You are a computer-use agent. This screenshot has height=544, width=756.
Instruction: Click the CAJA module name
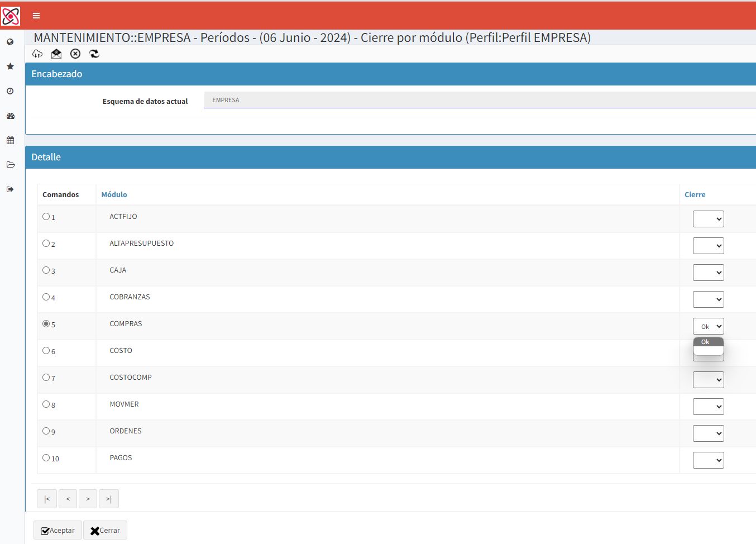(x=118, y=270)
